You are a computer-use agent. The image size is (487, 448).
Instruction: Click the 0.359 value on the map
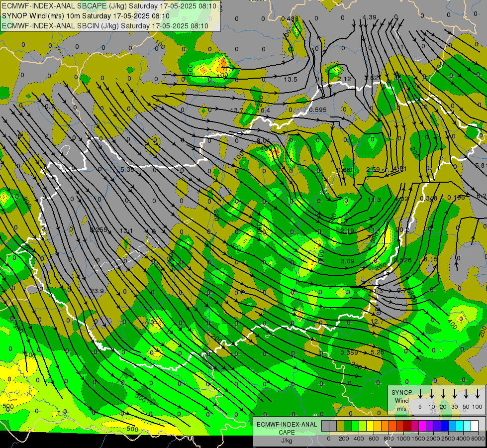(349, 352)
